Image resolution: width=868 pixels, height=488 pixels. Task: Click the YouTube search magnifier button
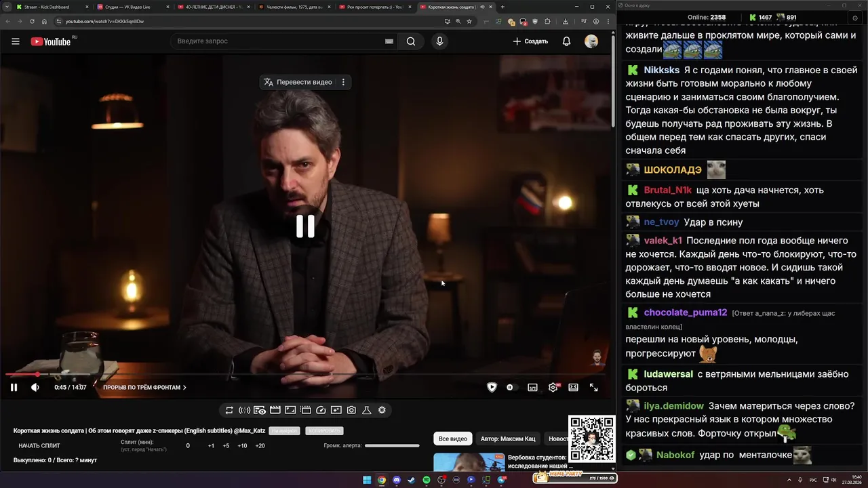411,41
